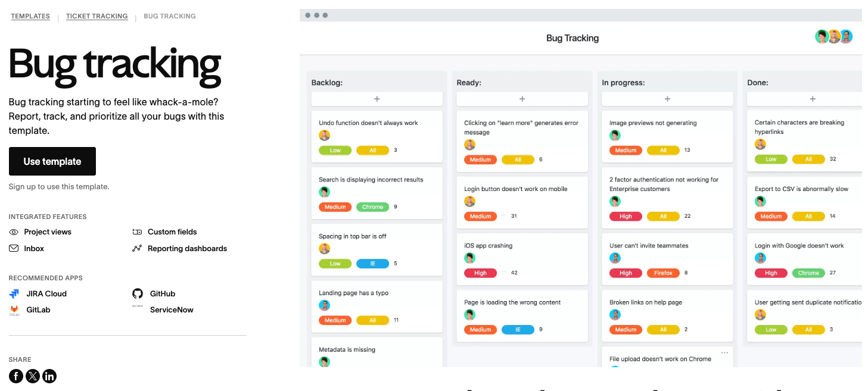Add a new task in the Done column
The width and height of the screenshot is (868, 391).
click(813, 98)
